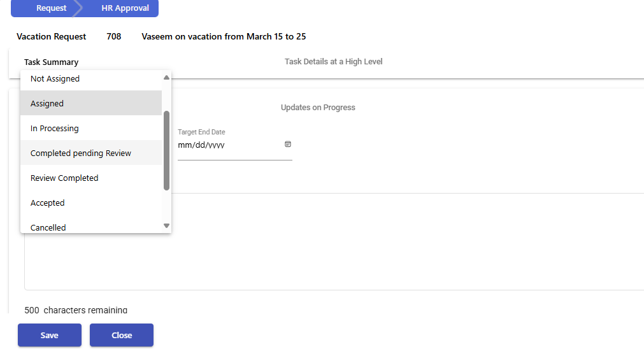Image resolution: width=644 pixels, height=349 pixels.
Task: Click inside the large comments text area
Action: (334, 242)
